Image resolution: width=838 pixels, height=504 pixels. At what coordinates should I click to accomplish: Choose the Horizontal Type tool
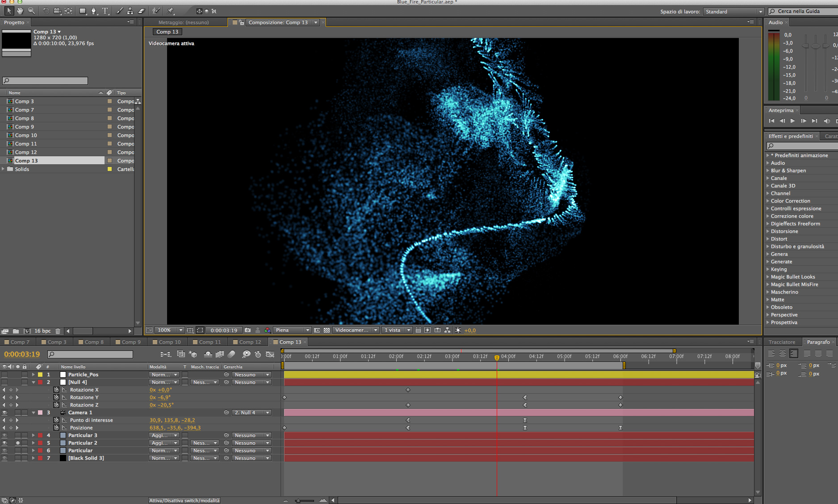coord(105,11)
